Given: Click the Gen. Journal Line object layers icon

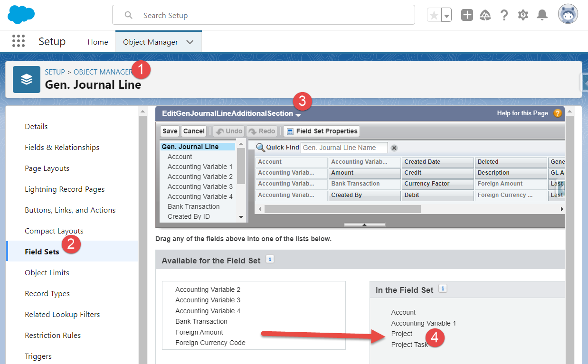Looking at the screenshot, I should (x=27, y=79).
